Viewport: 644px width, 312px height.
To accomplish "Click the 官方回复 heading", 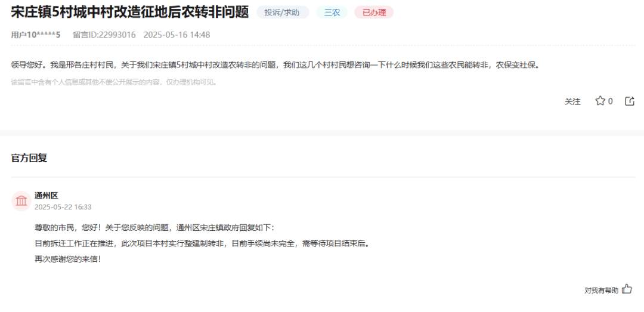I will point(29,158).
